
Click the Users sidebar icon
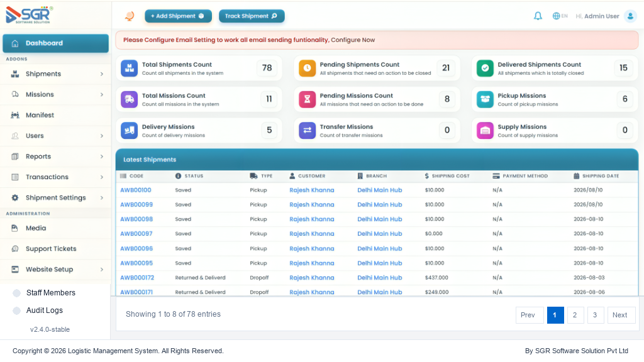tap(15, 136)
